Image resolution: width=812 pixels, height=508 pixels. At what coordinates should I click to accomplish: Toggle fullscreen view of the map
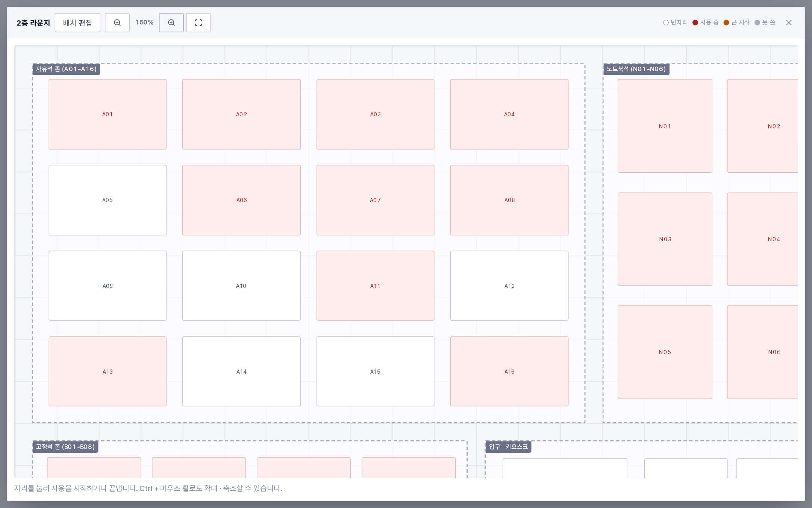click(x=198, y=23)
